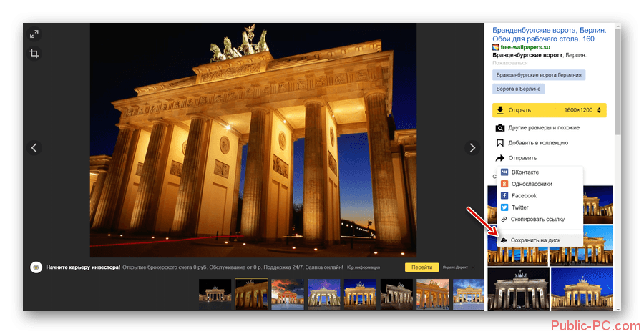Click the fullscreen expand icon
644x334 pixels.
click(34, 34)
